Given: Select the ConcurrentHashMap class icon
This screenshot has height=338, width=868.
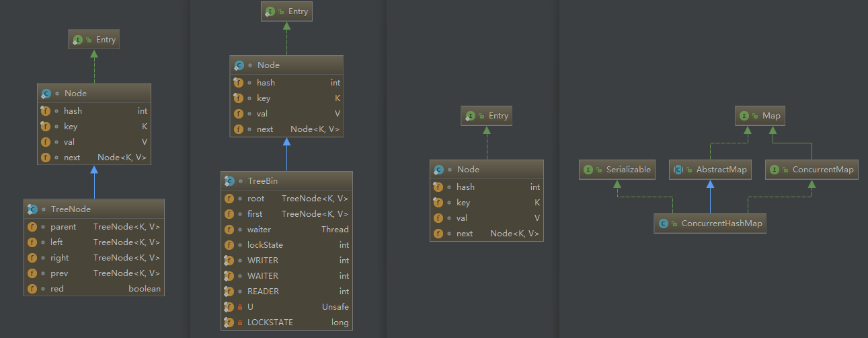Looking at the screenshot, I should pyautogui.click(x=664, y=224).
